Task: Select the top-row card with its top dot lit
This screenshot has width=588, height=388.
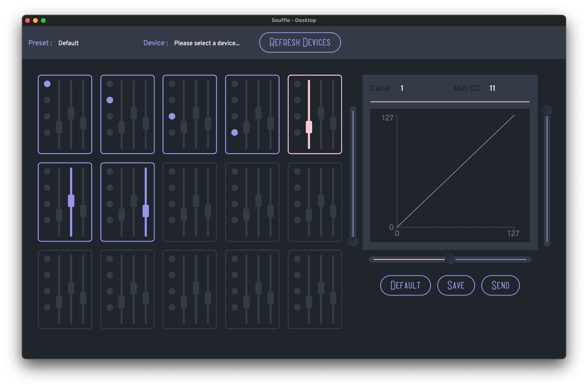Action: (x=65, y=114)
